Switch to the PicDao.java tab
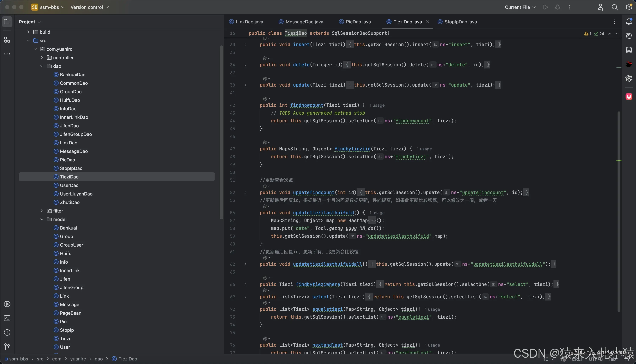Image resolution: width=636 pixels, height=364 pixels. 358,22
